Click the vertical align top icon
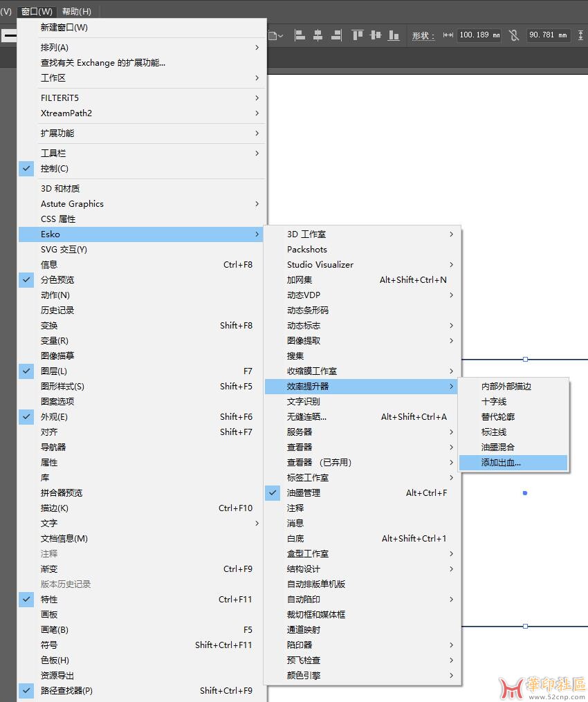The height and width of the screenshot is (702, 588). [358, 35]
